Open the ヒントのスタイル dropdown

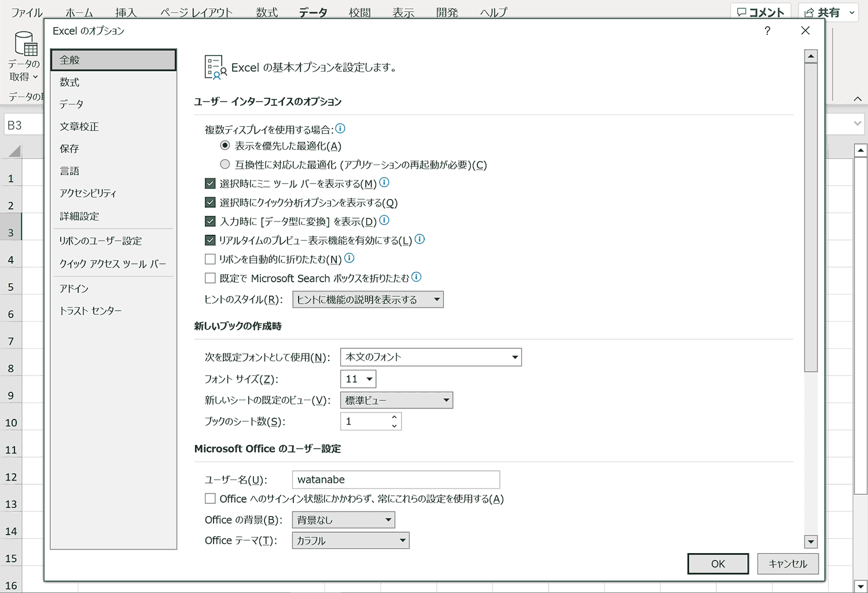click(368, 299)
